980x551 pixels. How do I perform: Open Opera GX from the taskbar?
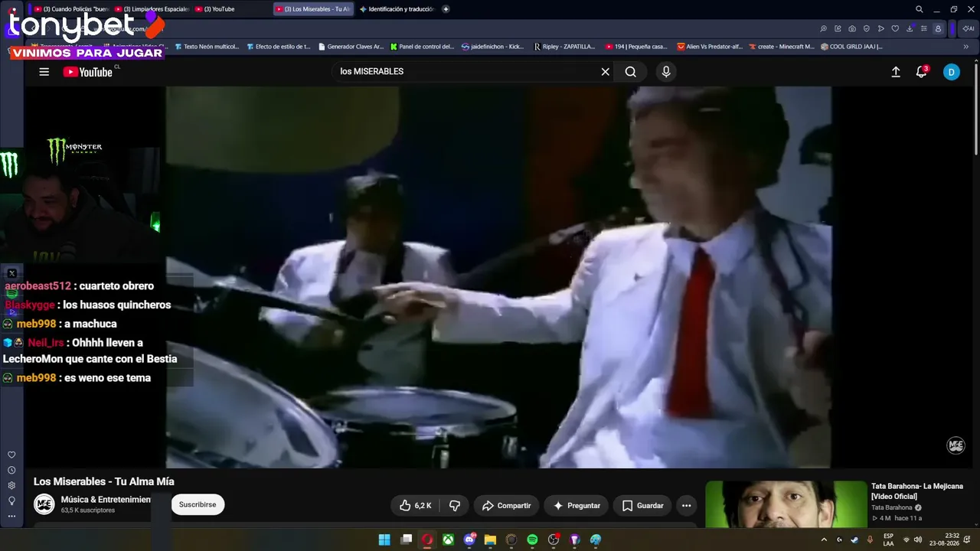pyautogui.click(x=427, y=540)
